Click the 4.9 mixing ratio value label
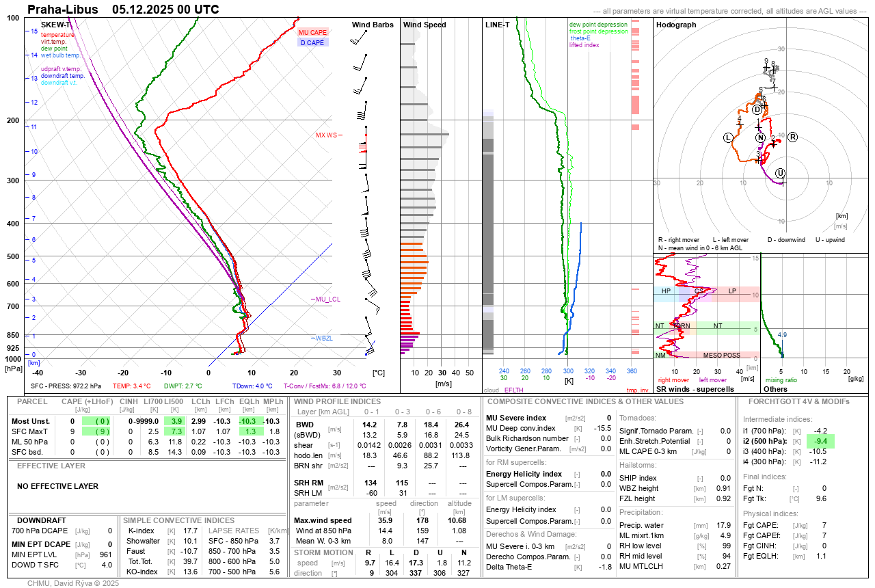 tap(782, 335)
